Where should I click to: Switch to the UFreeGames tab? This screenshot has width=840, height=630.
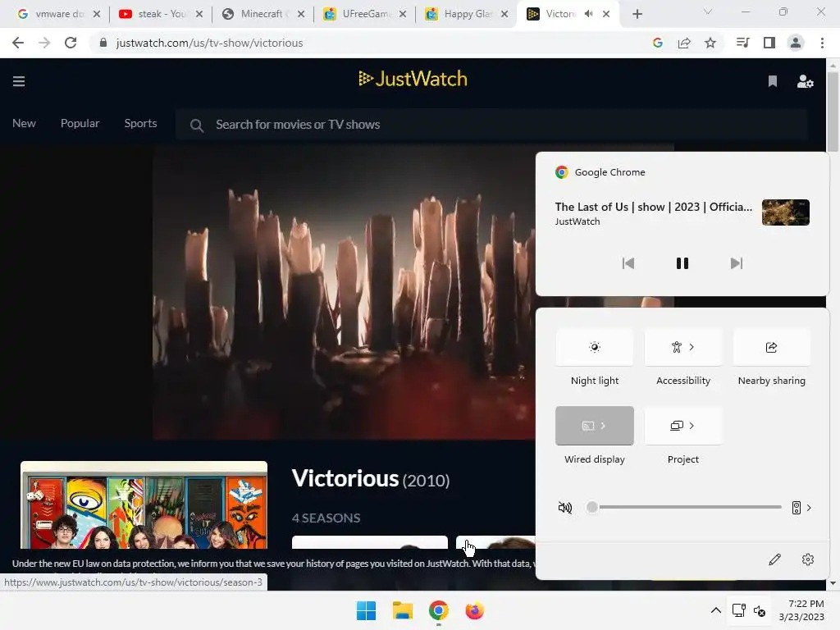[364, 14]
